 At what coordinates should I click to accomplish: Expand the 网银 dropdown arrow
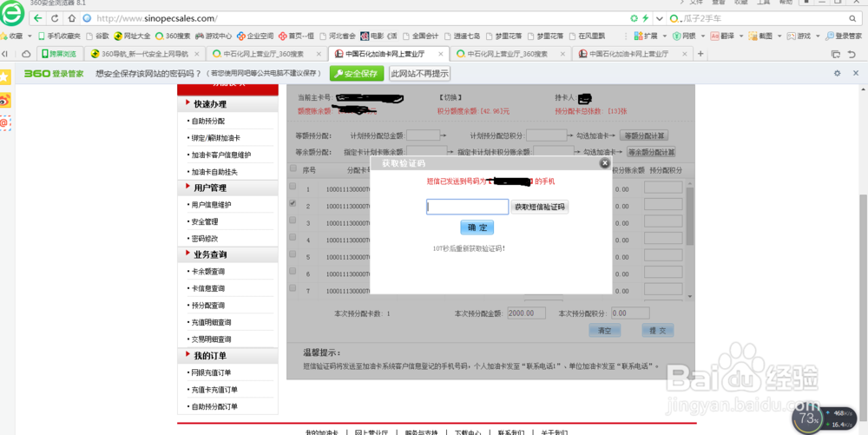pyautogui.click(x=702, y=36)
